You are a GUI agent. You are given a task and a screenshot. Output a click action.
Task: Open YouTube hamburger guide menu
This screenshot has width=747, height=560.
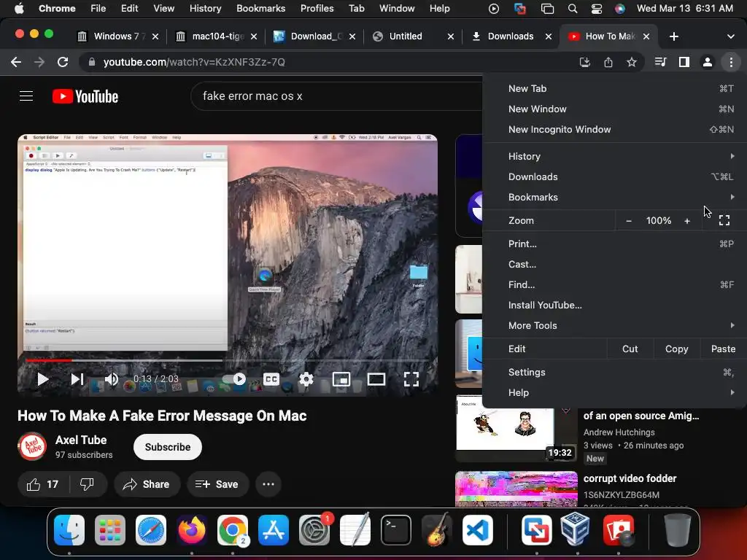coord(26,96)
